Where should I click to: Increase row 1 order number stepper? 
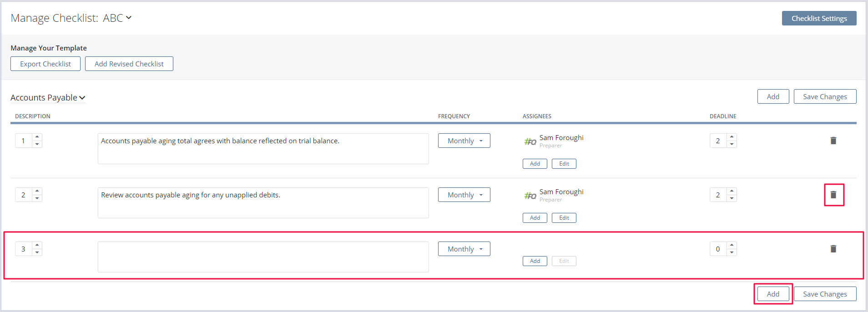pos(37,137)
